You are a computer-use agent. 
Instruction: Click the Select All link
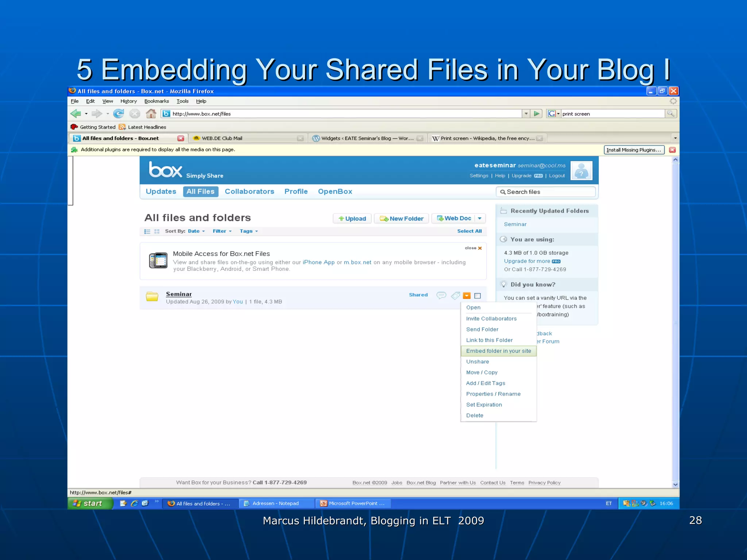[469, 231]
